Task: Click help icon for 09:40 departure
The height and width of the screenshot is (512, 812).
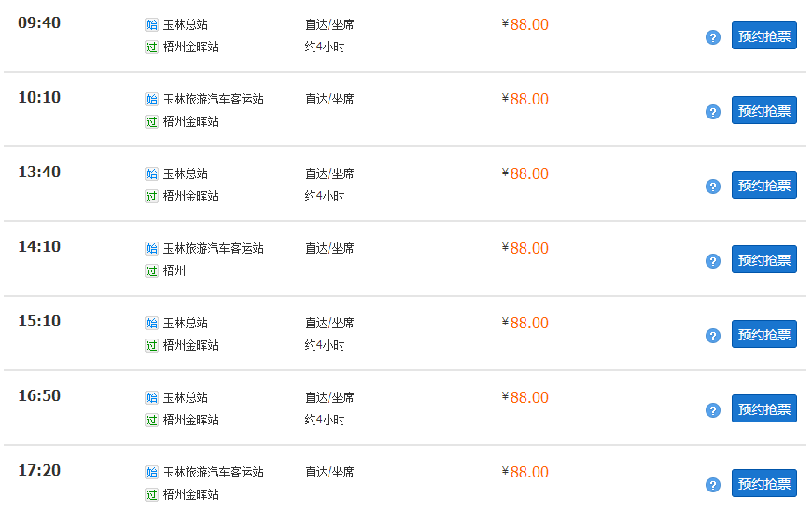Action: [x=712, y=37]
